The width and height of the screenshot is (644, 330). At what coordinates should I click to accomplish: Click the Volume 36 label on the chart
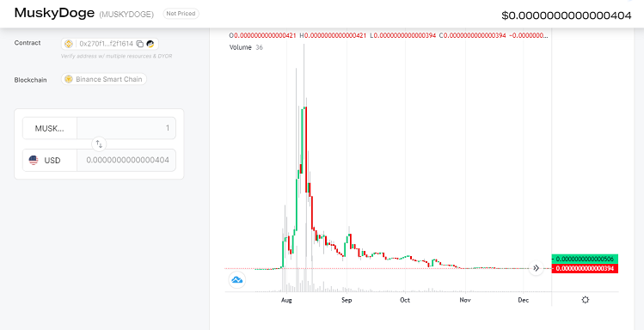pos(246,47)
